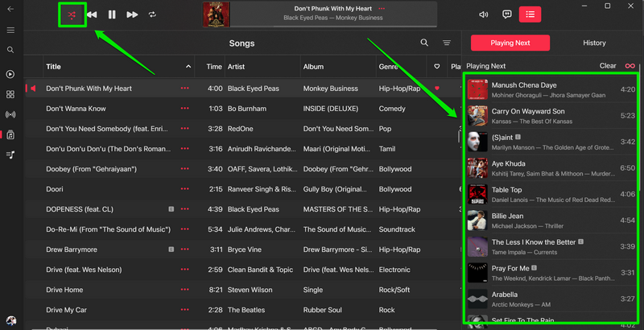The image size is (644, 330).
Task: Select Manush Chena Daye in the queue
Action: coord(551,89)
